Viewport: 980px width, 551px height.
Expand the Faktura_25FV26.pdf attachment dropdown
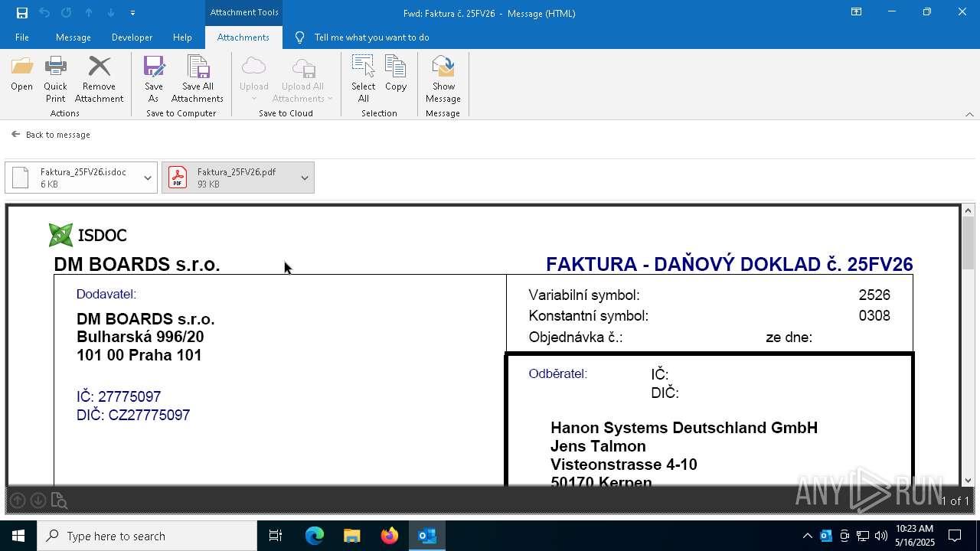coord(305,178)
